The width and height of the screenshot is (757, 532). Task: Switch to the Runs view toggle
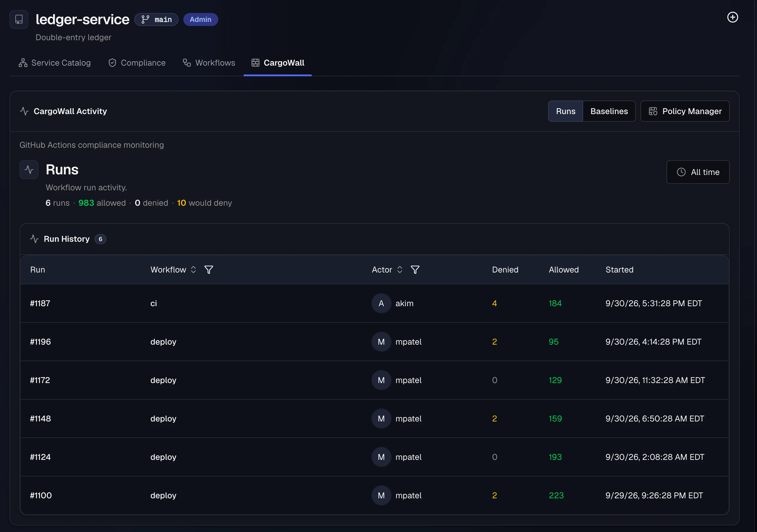click(565, 111)
